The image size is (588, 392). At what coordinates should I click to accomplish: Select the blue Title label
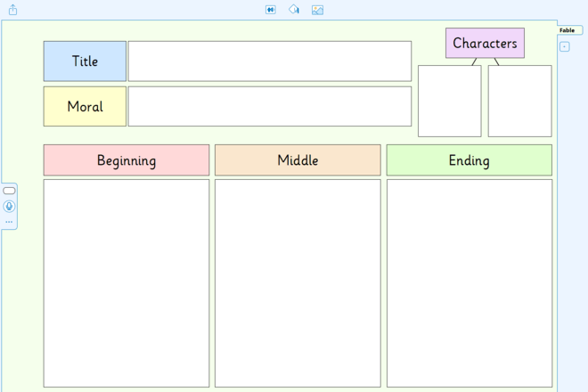pyautogui.click(x=85, y=61)
